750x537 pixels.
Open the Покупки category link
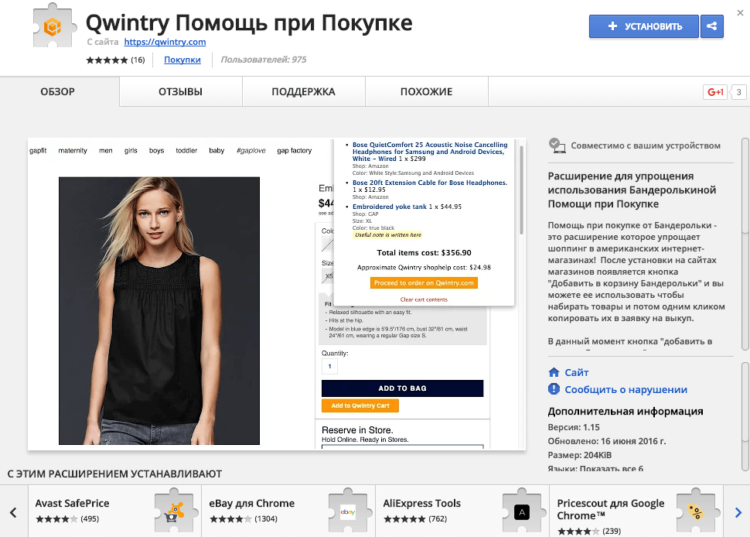tap(182, 60)
